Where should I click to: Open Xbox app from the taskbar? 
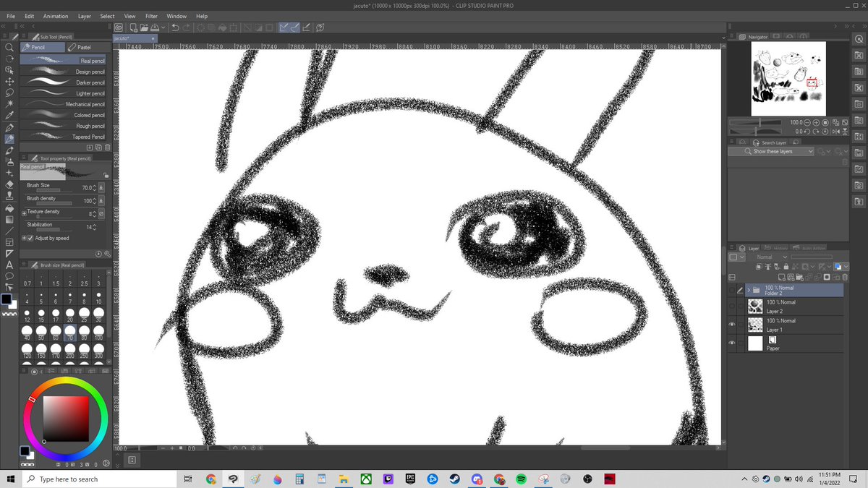(x=366, y=479)
